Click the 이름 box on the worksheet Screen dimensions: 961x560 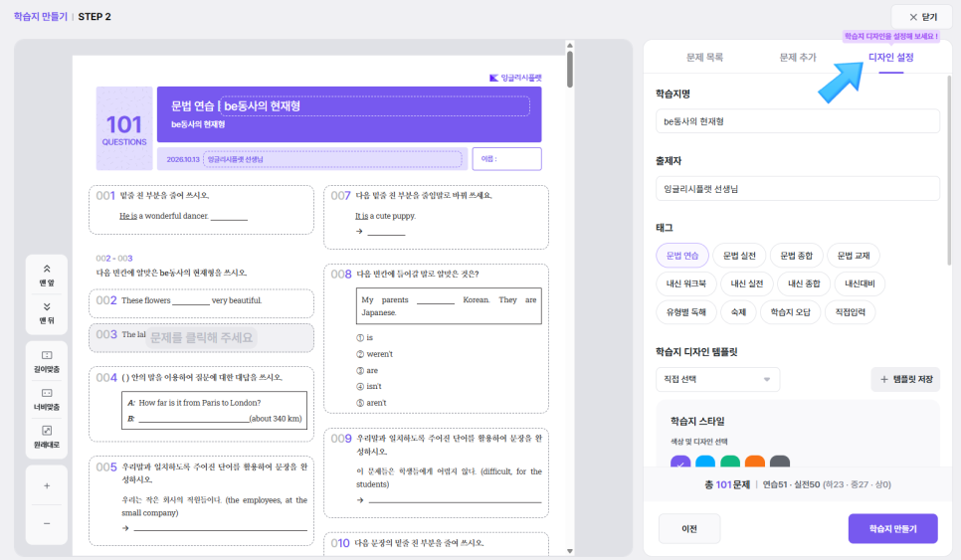point(506,159)
